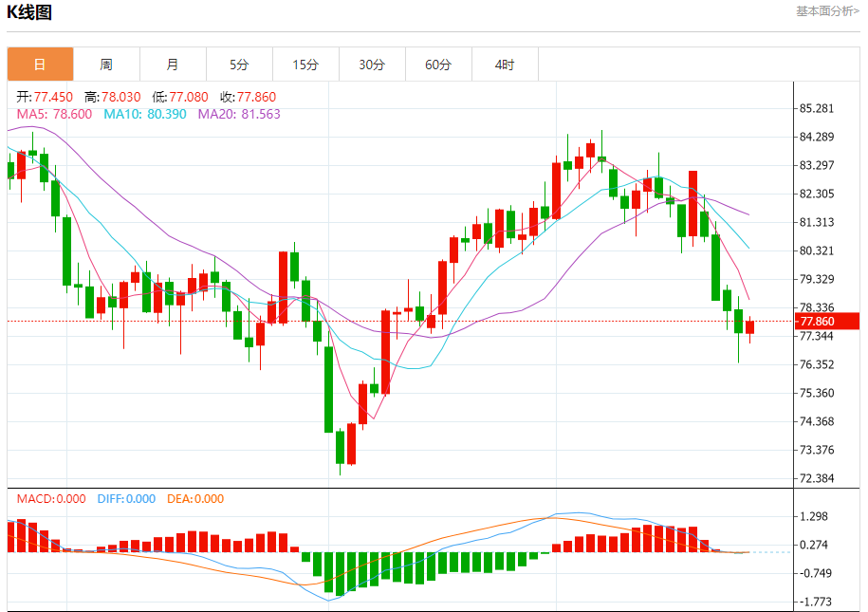The width and height of the screenshot is (868, 612).
Task: Open the 基本面分析 link
Action: [827, 11]
